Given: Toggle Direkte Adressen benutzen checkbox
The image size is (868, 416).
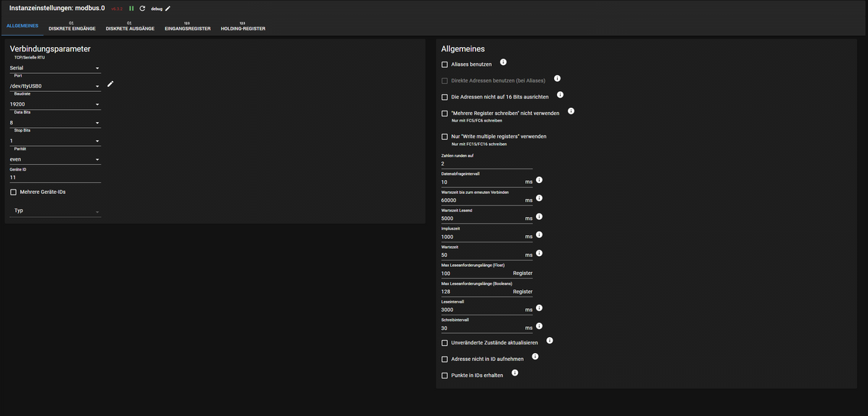Looking at the screenshot, I should point(445,80).
